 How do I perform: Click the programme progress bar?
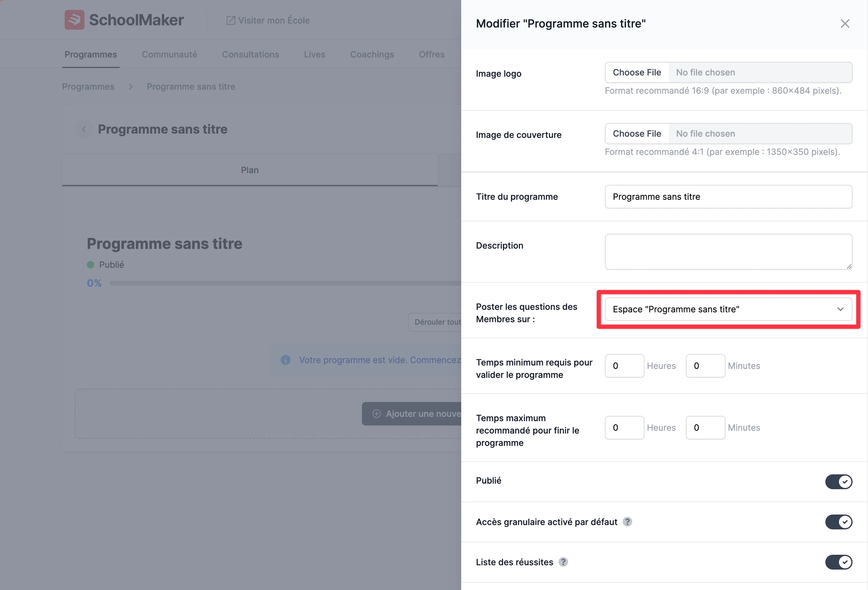[286, 283]
